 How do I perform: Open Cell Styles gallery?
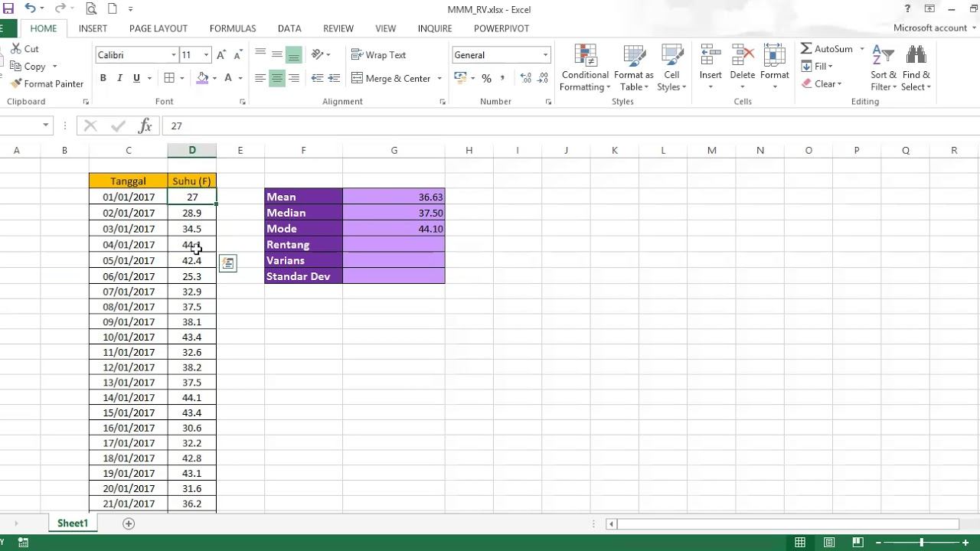point(671,67)
